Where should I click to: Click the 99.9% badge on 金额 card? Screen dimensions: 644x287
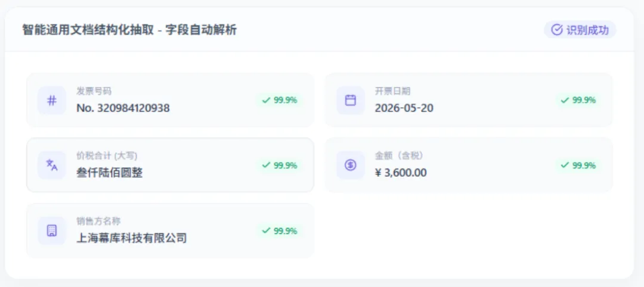(578, 165)
